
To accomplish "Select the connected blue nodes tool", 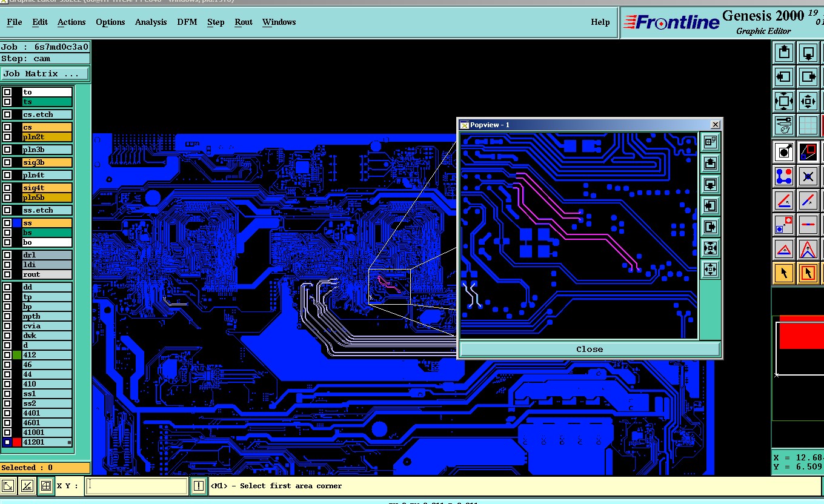I will (x=784, y=176).
